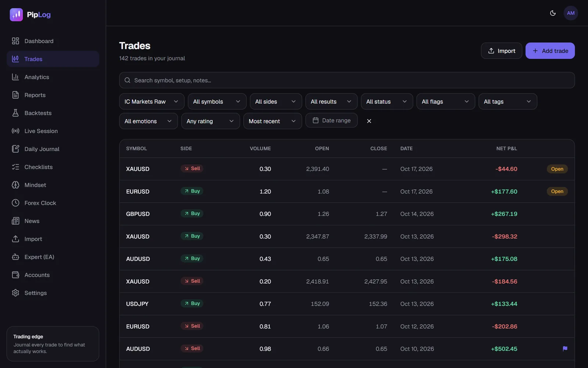Screen dimensions: 588x368
Task: Click the Date range picker button
Action: pyautogui.click(x=331, y=120)
